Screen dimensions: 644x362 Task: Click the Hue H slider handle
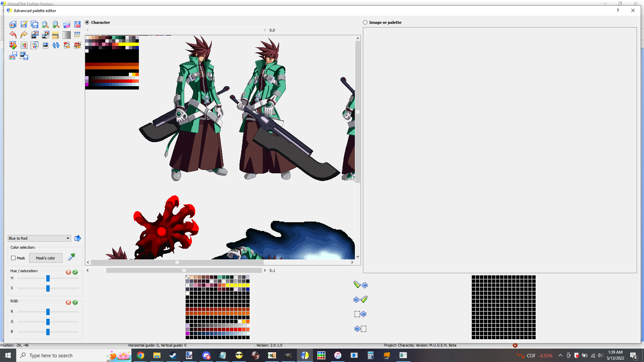coord(48,278)
